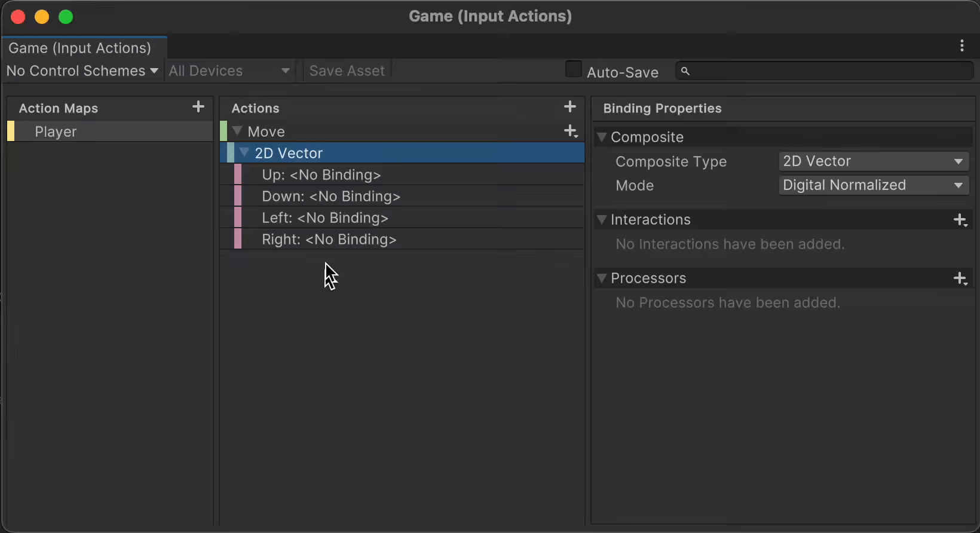Viewport: 980px width, 533px height.
Task: Collapse the Processors section triangle
Action: [602, 278]
